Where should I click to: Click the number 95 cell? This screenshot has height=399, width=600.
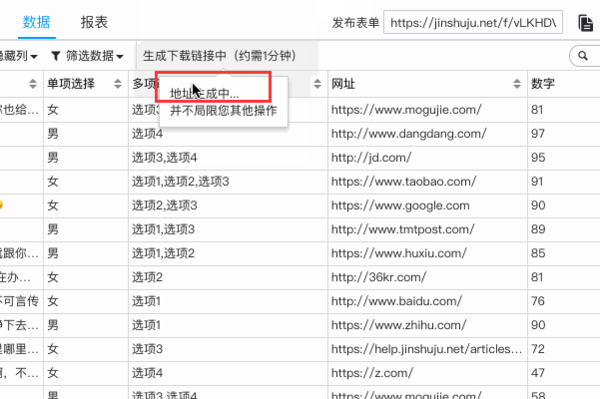tap(564, 158)
